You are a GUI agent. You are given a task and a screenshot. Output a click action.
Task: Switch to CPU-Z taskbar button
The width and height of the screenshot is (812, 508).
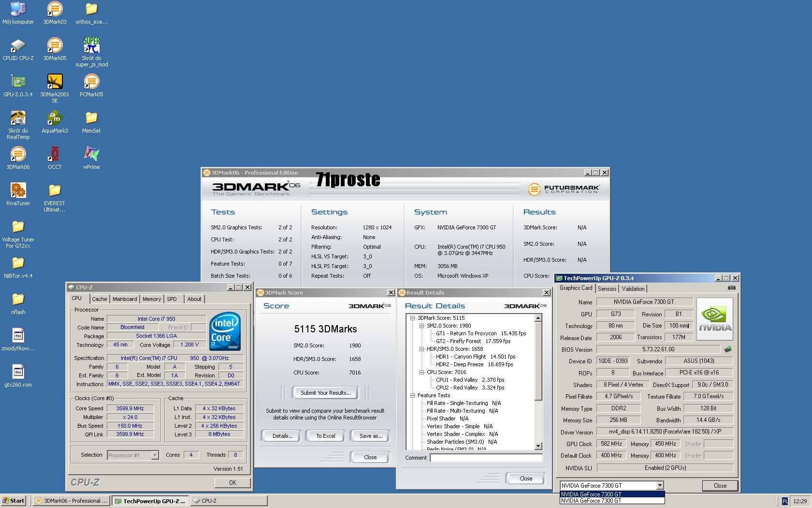229,501
